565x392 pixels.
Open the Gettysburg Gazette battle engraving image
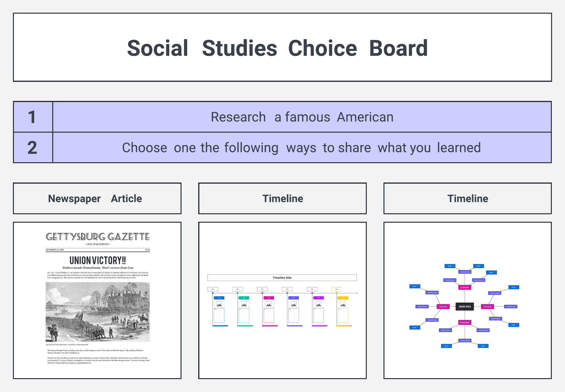(98, 312)
